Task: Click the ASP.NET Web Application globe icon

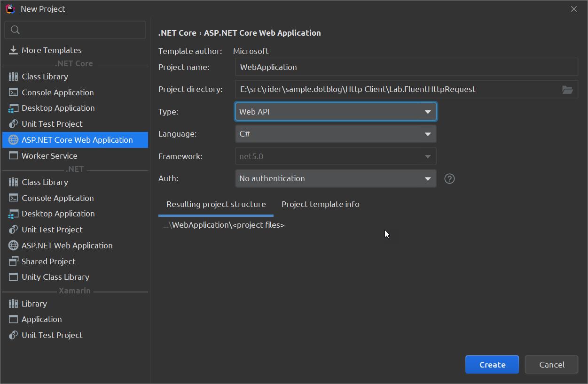Action: click(x=13, y=246)
